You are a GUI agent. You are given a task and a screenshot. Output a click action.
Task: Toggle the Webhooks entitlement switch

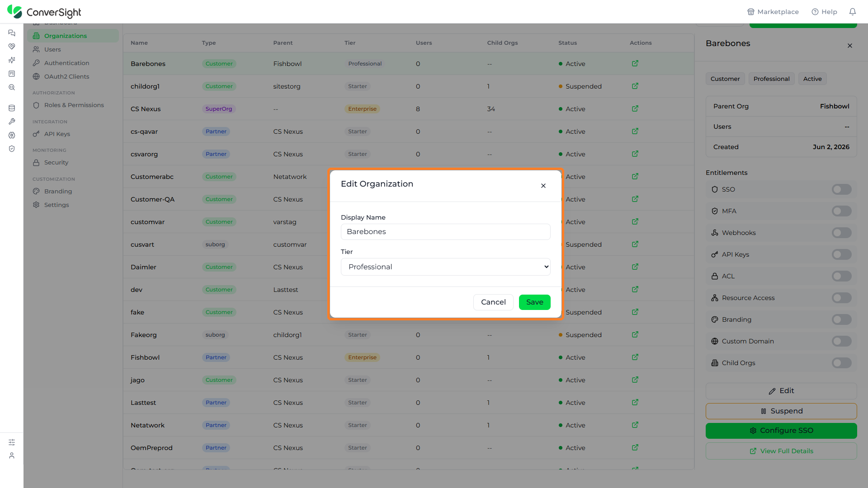click(841, 233)
